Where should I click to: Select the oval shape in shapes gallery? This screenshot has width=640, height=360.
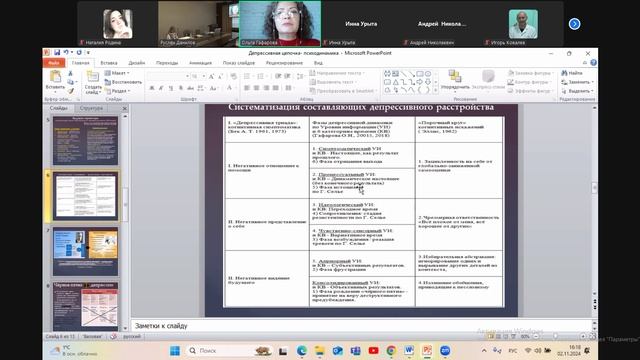coord(428,74)
